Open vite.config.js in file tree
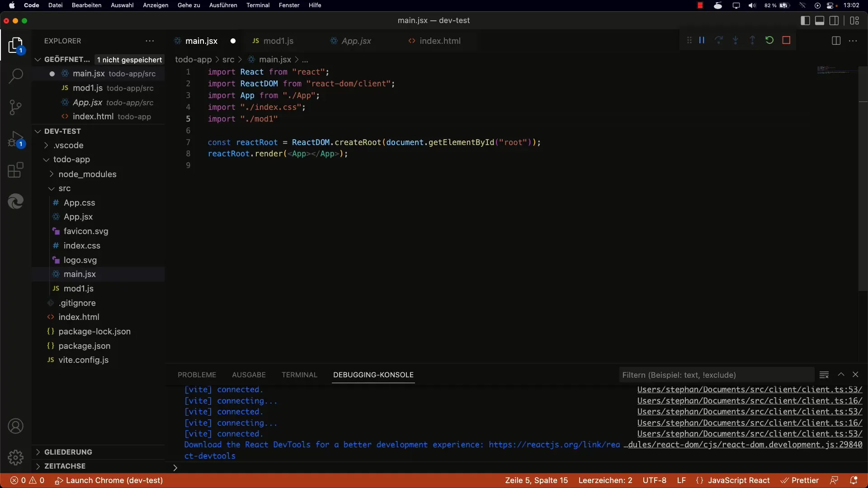The image size is (868, 488). (83, 360)
